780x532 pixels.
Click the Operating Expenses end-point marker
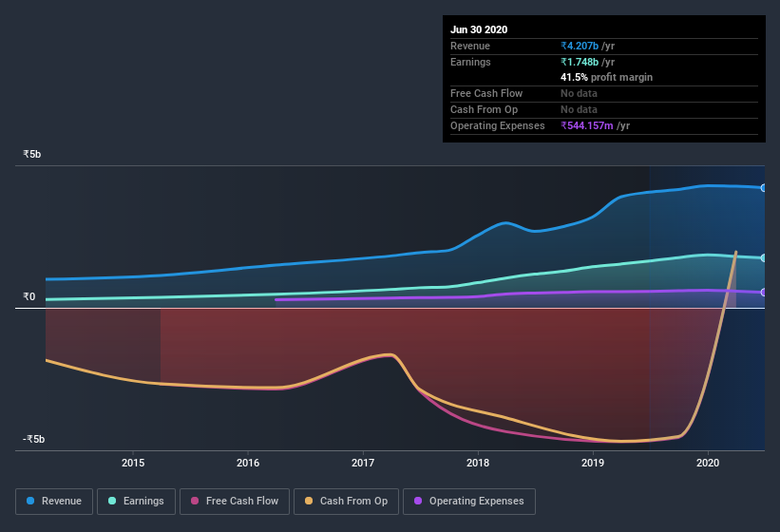click(x=763, y=293)
